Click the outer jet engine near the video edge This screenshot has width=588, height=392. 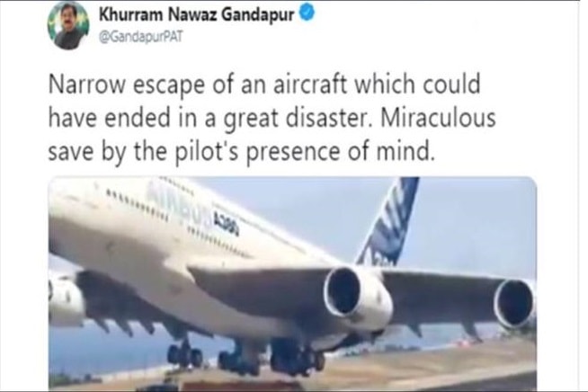pyautogui.click(x=514, y=303)
